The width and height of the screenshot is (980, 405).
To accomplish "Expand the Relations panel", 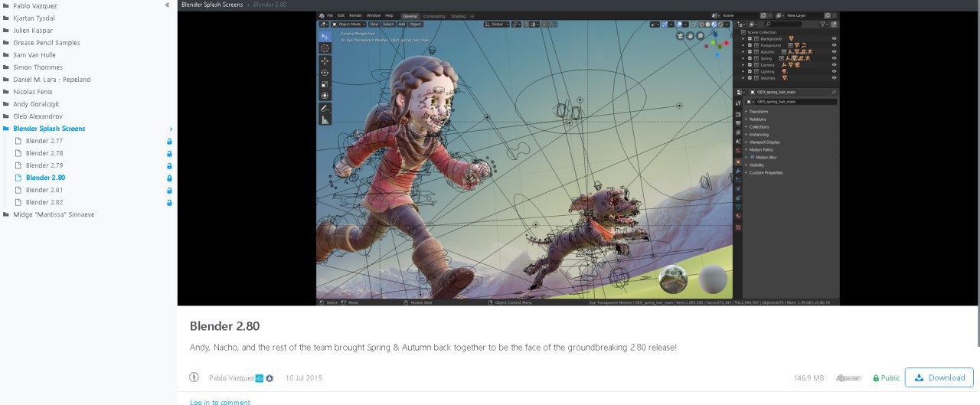I will tap(757, 119).
